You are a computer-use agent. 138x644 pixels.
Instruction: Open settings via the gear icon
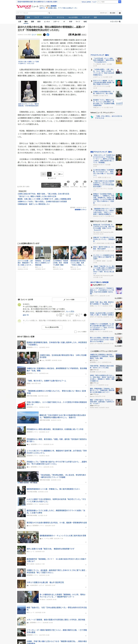point(120,13)
